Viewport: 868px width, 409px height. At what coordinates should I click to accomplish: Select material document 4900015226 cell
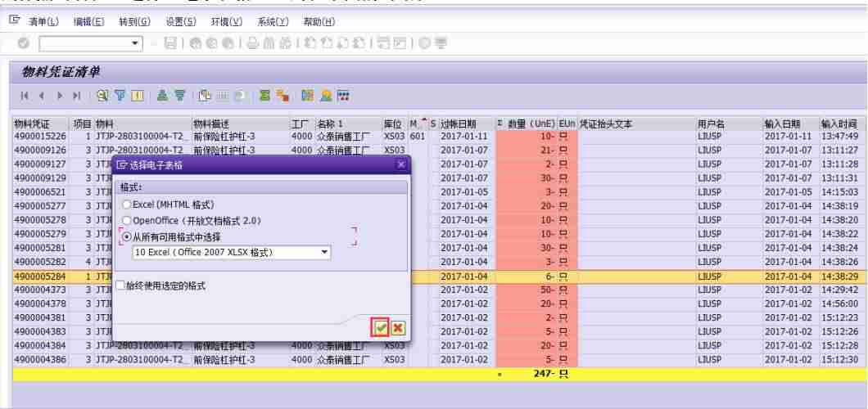click(x=42, y=136)
